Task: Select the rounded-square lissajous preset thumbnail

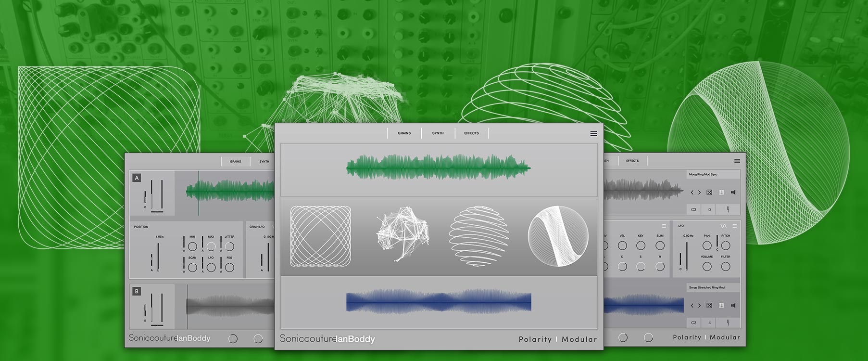Action: 320,236
